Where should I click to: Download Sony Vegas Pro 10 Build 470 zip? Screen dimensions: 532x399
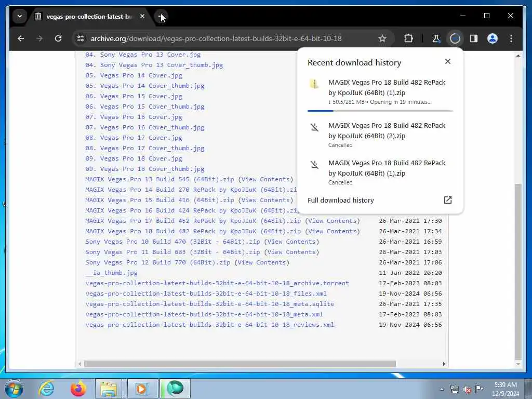[172, 242]
